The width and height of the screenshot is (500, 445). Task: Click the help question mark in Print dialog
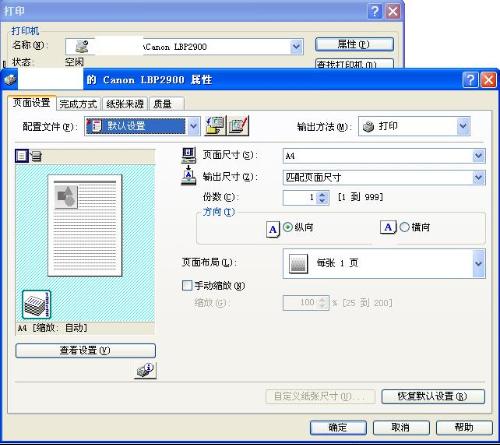coord(375,11)
